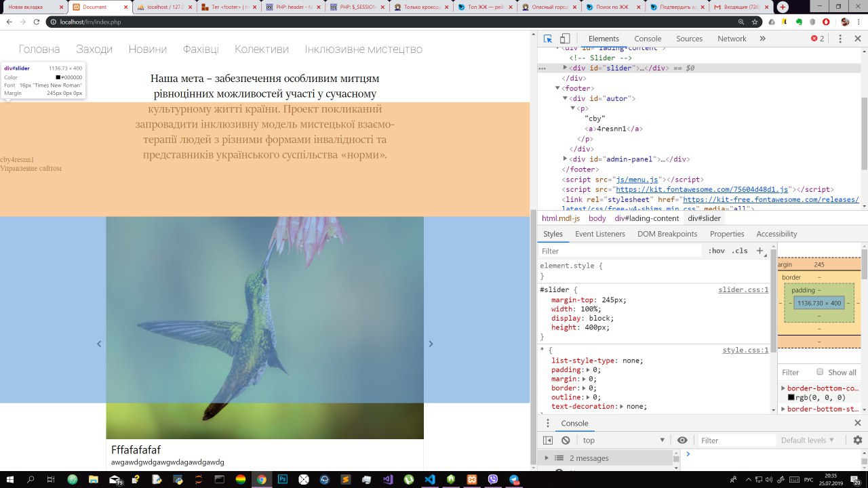Open Photoshop from the taskbar
The width and height of the screenshot is (868, 488).
point(282,479)
